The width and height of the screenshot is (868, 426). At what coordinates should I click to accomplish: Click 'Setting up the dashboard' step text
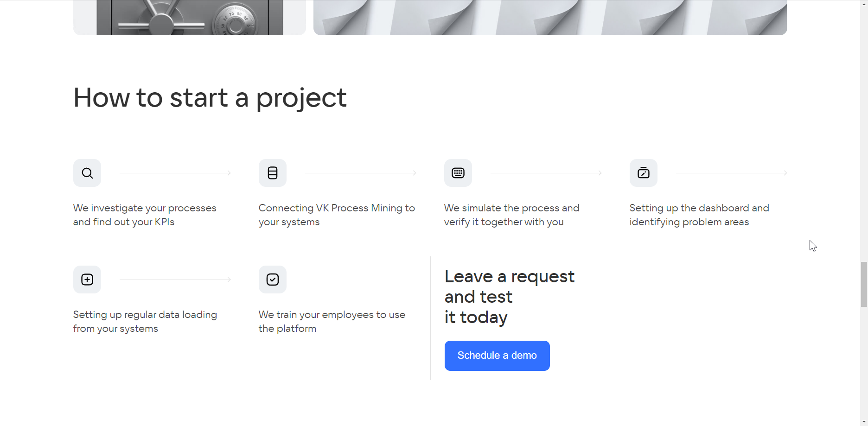[699, 215]
